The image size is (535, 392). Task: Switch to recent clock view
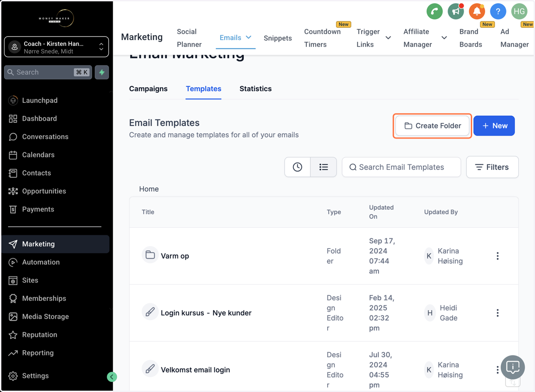pos(297,167)
